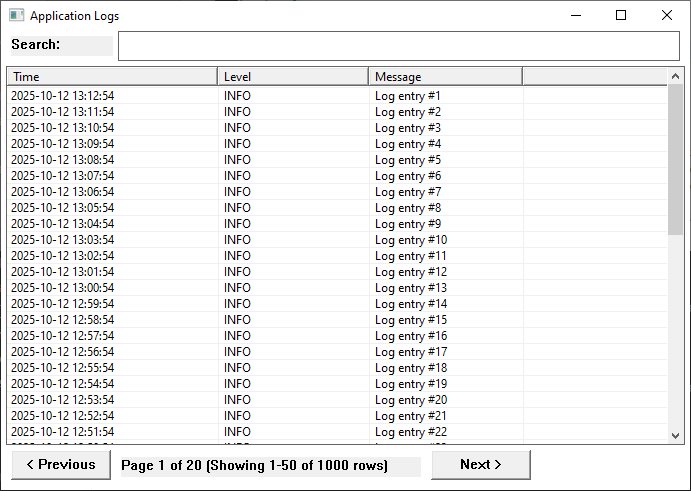Select the cell 'Log entry #16'
The image size is (691, 491).
[411, 336]
